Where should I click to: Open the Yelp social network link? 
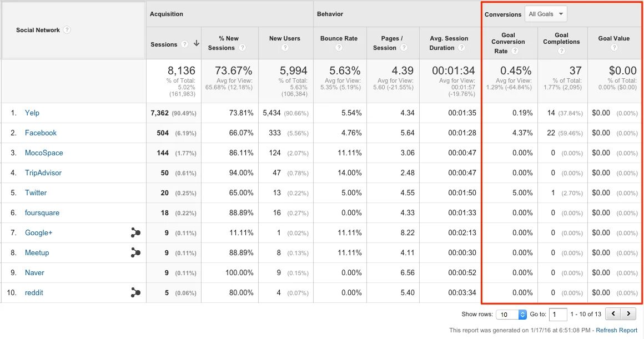pos(32,113)
